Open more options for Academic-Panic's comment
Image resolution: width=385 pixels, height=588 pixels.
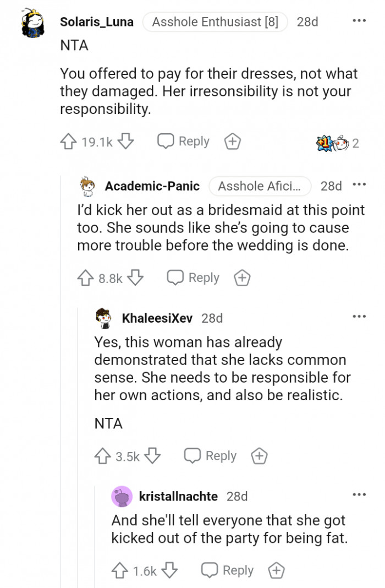tap(359, 184)
